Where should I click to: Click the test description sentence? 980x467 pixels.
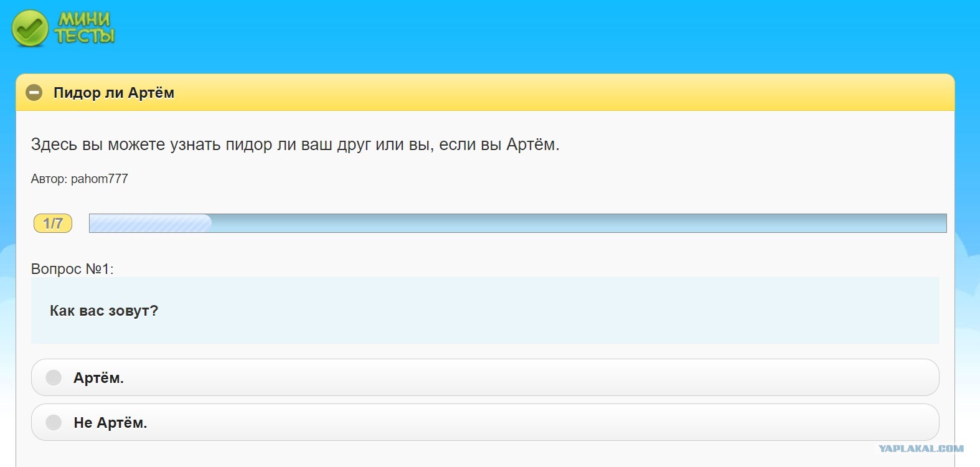[x=295, y=144]
